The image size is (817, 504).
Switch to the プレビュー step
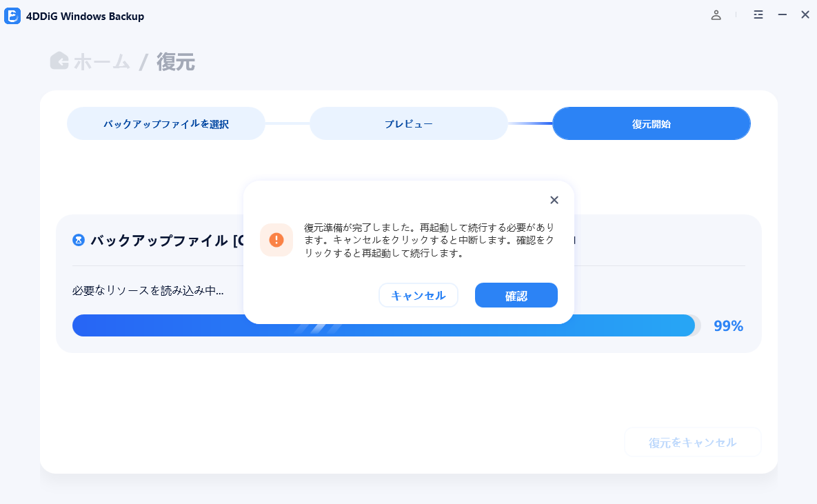[x=408, y=123]
